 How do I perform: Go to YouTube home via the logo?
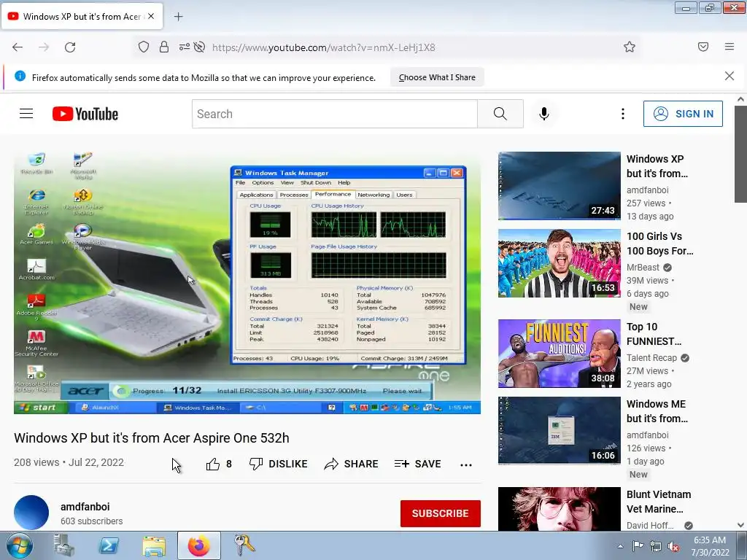(x=85, y=114)
